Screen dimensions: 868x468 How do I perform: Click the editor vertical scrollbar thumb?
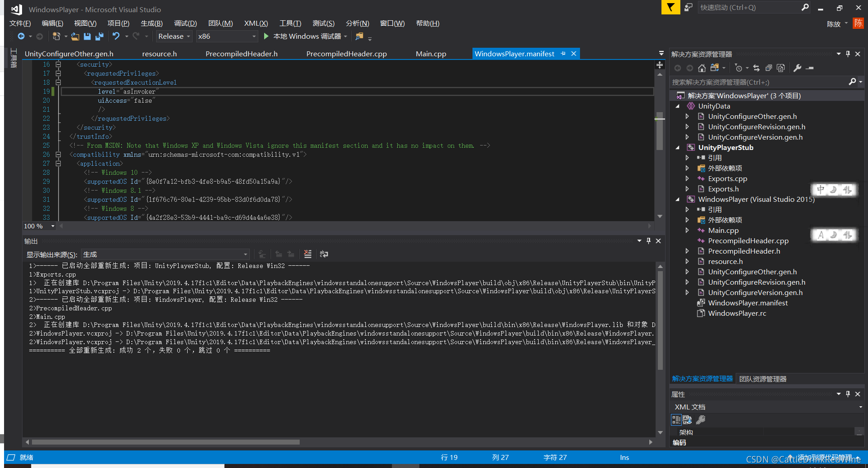pyautogui.click(x=660, y=131)
